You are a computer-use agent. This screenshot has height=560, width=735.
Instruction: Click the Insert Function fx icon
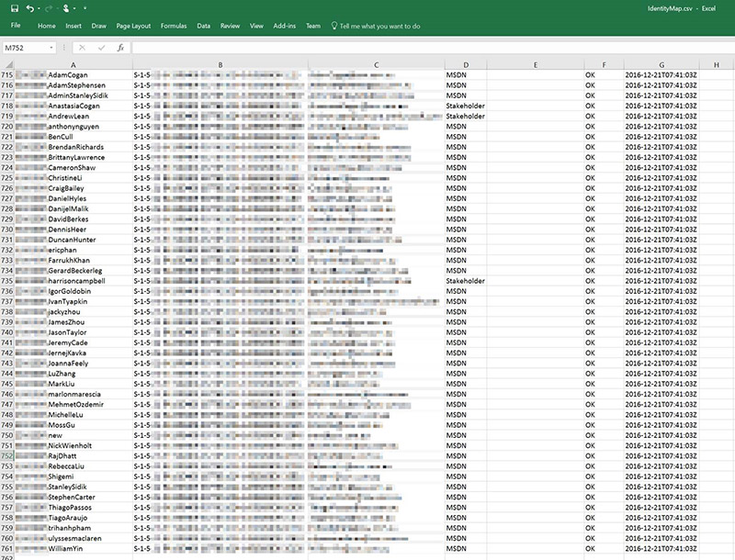coord(120,47)
